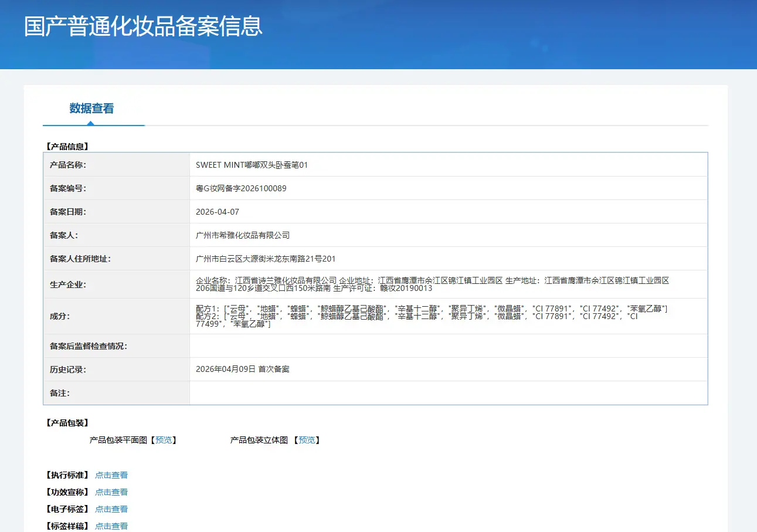Click the 备案日期 row label
Image resolution: width=757 pixels, height=532 pixels.
tap(68, 212)
